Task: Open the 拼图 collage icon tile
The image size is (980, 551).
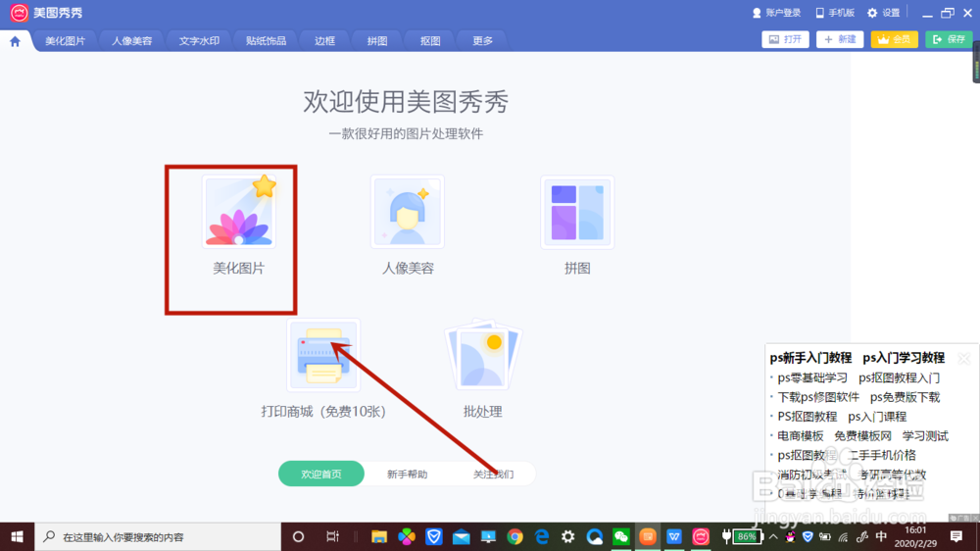Action: click(x=577, y=212)
